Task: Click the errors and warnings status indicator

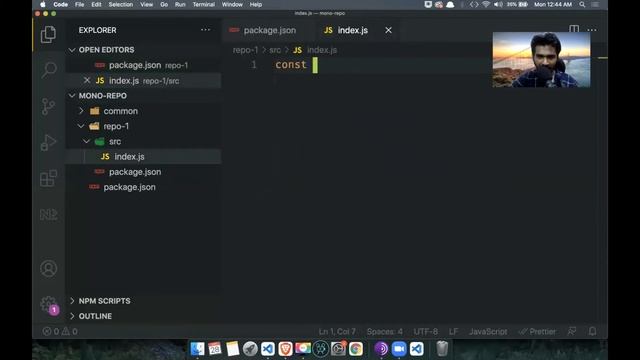Action: click(x=60, y=331)
